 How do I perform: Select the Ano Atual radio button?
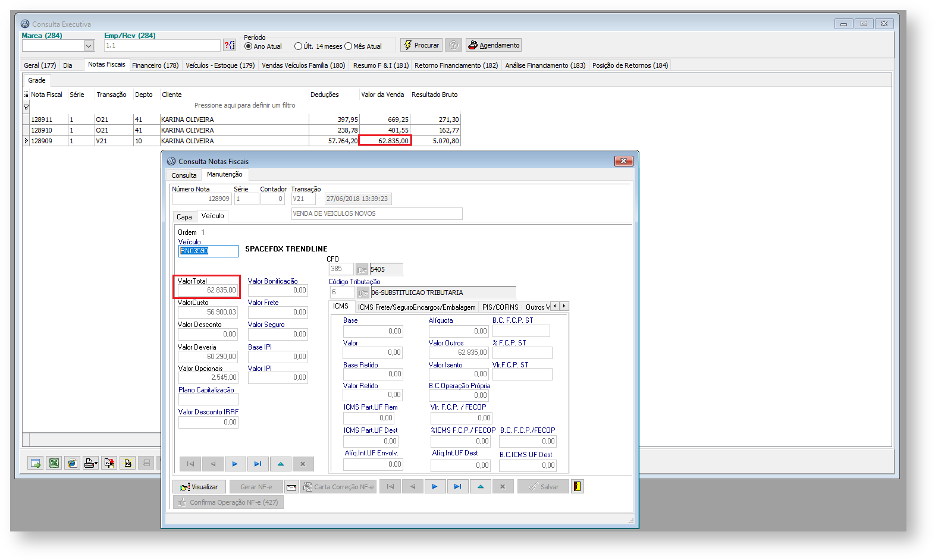click(x=249, y=46)
